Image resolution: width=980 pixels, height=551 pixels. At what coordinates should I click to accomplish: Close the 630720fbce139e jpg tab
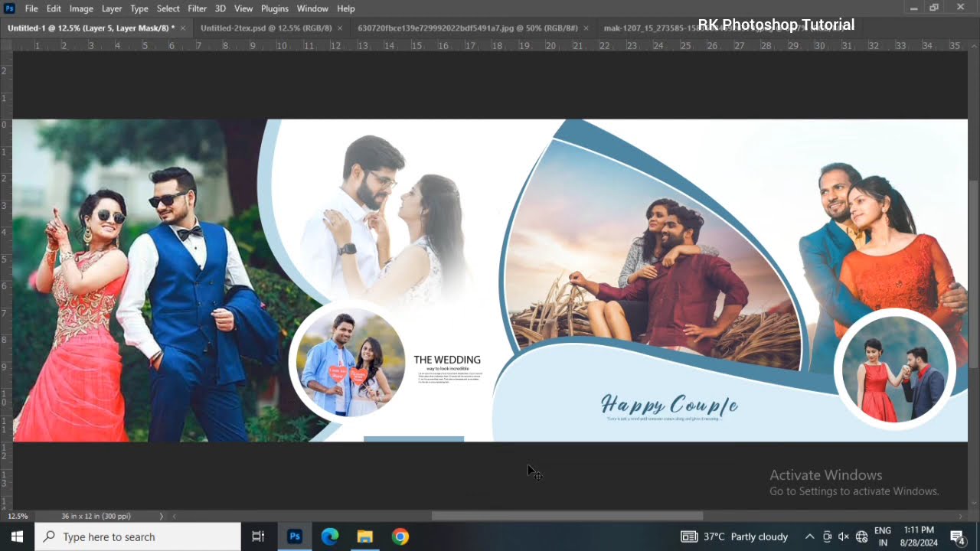coord(586,28)
